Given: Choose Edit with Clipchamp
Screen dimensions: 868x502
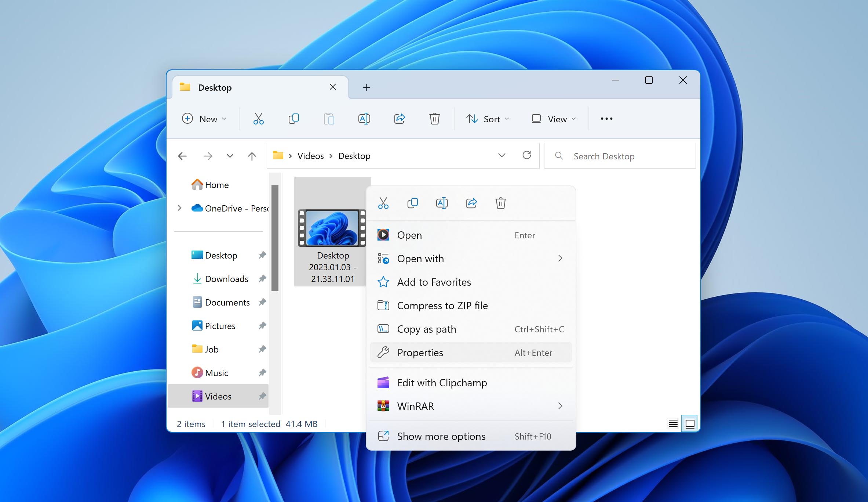Looking at the screenshot, I should tap(471, 383).
